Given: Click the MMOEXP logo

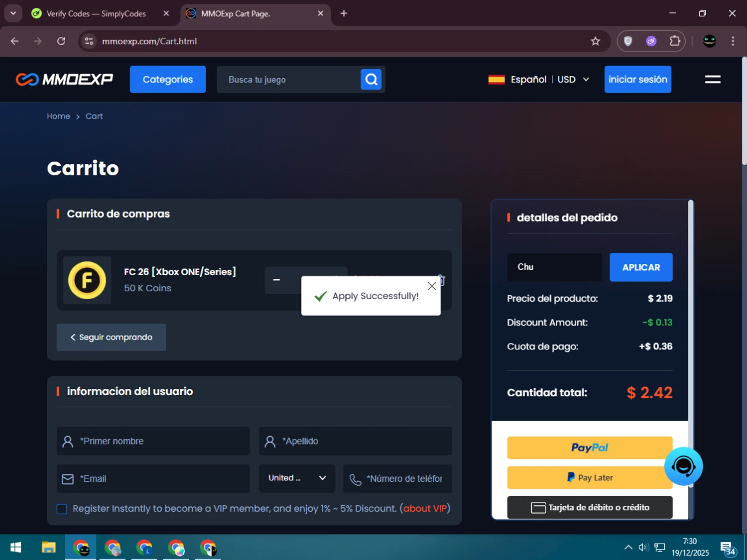Looking at the screenshot, I should tap(64, 79).
